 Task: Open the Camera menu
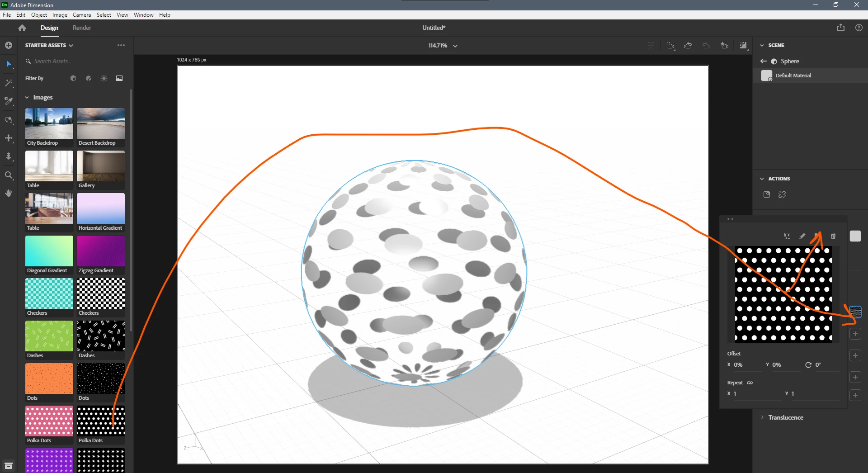click(x=82, y=15)
